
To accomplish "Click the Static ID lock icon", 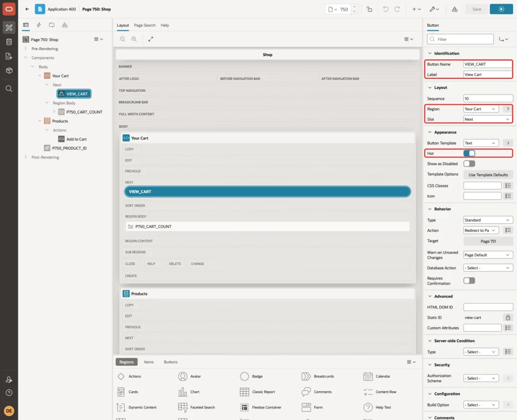I will click(508, 318).
